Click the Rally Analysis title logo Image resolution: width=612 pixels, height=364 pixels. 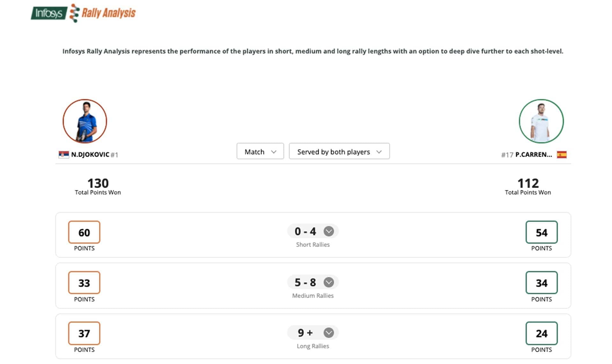pyautogui.click(x=103, y=13)
